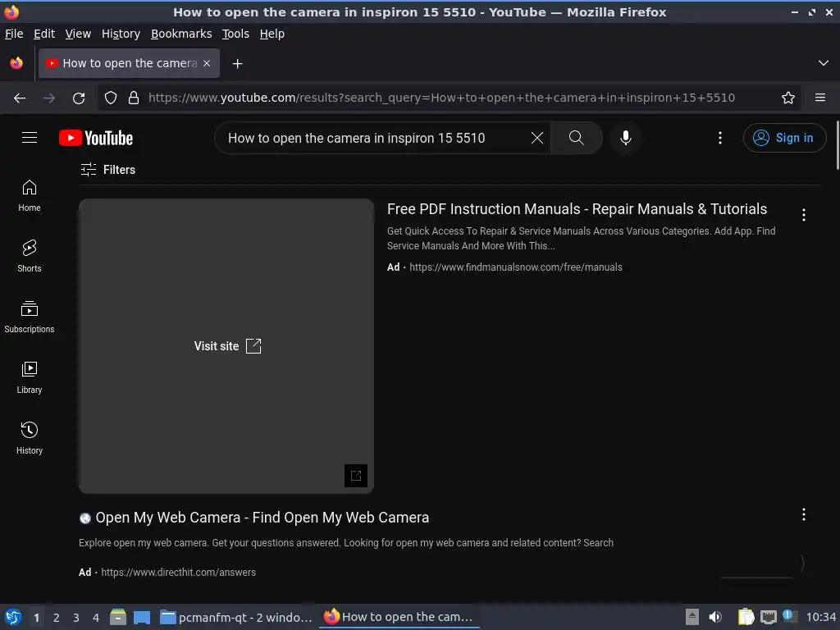Switch to pcmanfm-qt windows in taskbar

click(236, 617)
